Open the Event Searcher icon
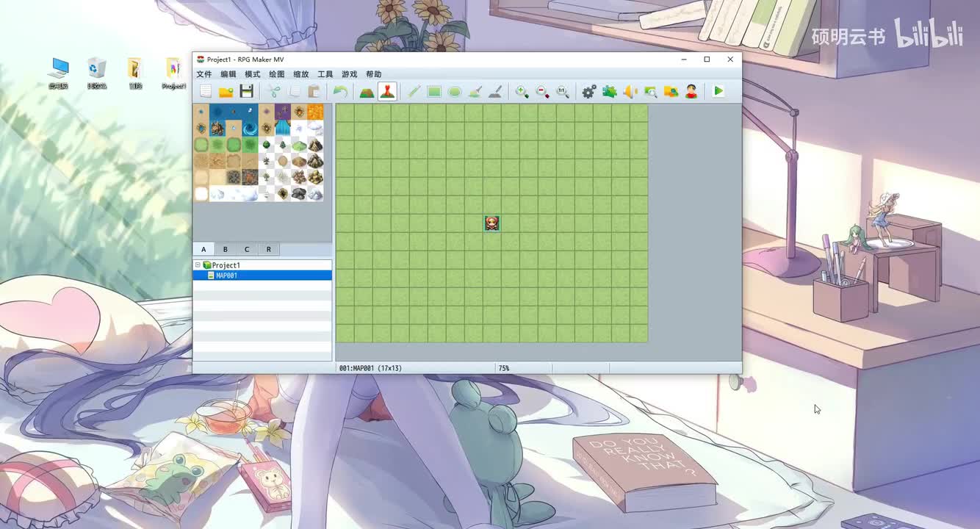980x529 pixels. point(650,91)
